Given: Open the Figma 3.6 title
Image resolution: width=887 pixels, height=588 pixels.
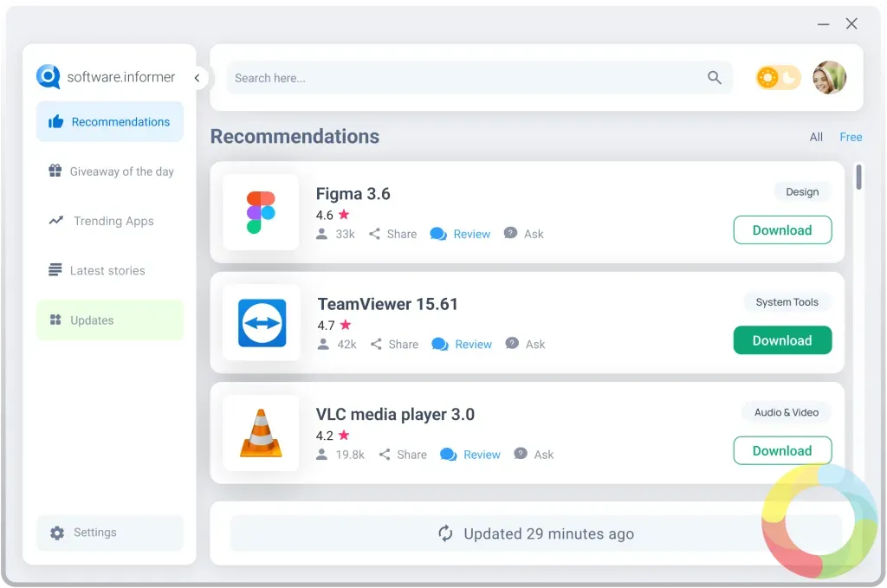Looking at the screenshot, I should click(x=353, y=194).
